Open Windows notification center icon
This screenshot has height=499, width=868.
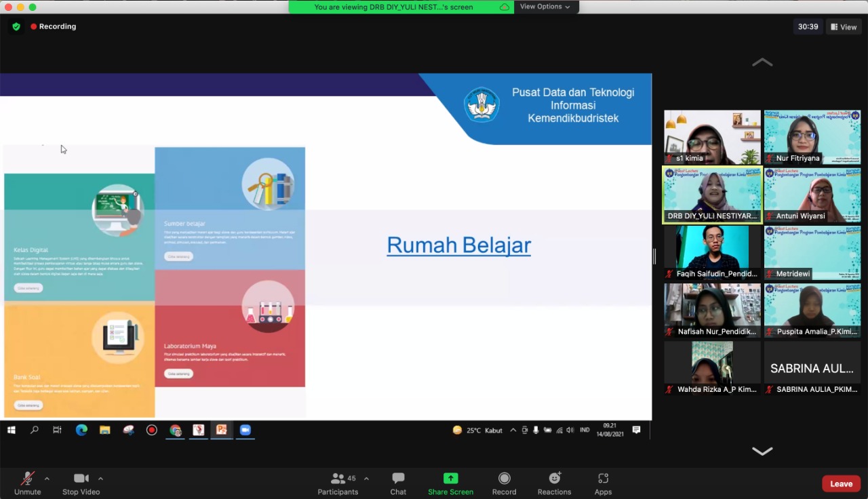tap(636, 430)
